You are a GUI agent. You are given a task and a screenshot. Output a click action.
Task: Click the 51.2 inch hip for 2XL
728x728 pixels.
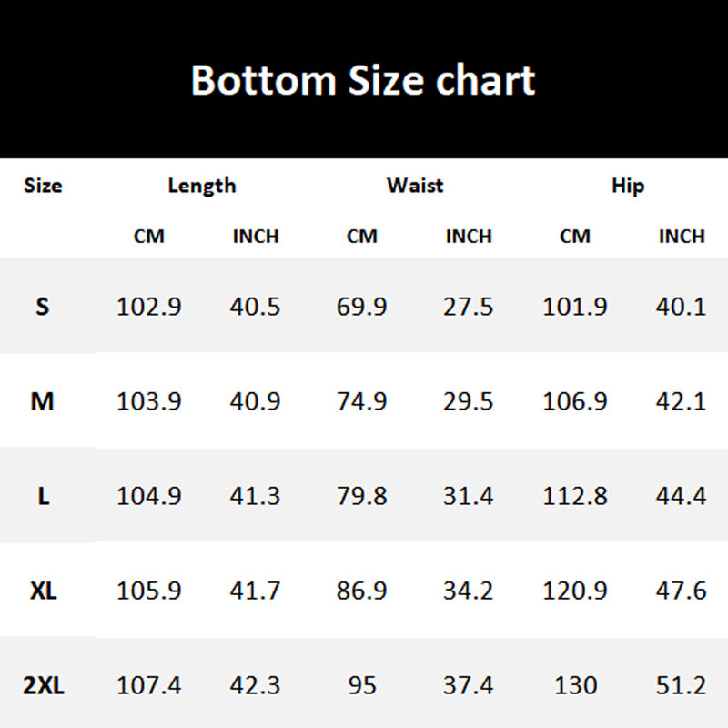(682, 685)
